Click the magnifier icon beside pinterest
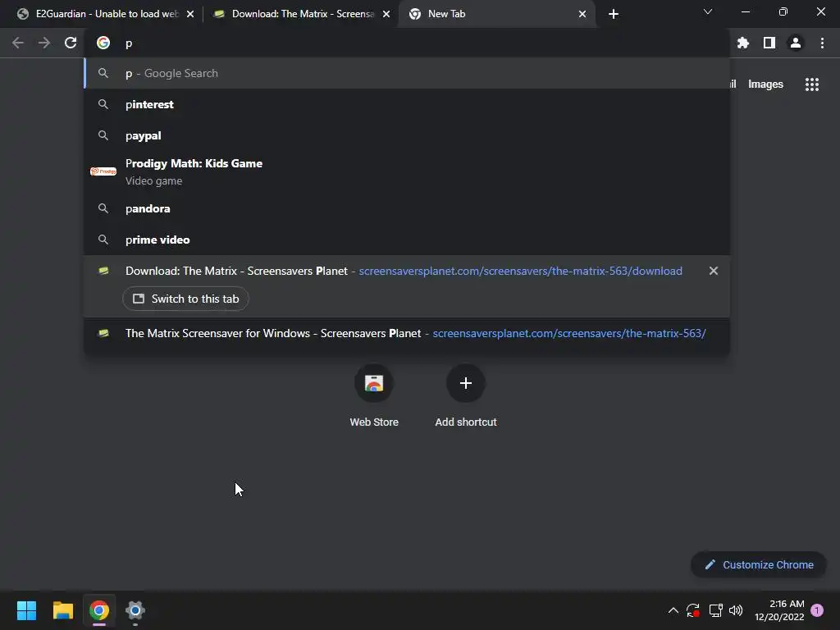The height and width of the screenshot is (630, 840). (x=103, y=104)
